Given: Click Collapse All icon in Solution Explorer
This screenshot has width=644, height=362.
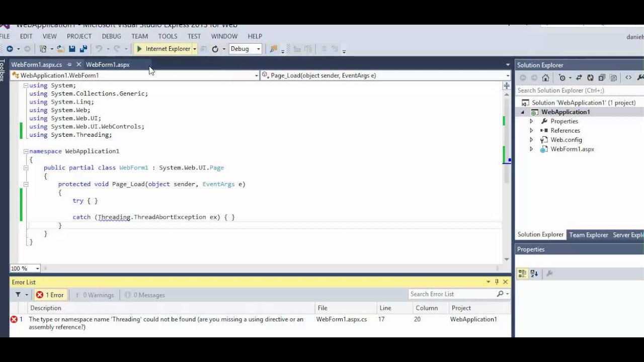Looking at the screenshot, I should (x=602, y=77).
